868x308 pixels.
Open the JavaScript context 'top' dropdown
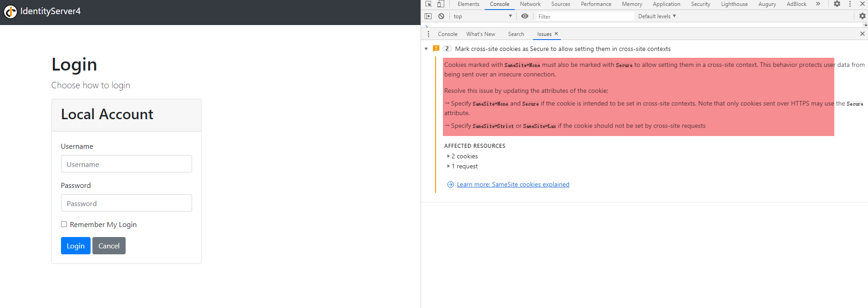[482, 16]
